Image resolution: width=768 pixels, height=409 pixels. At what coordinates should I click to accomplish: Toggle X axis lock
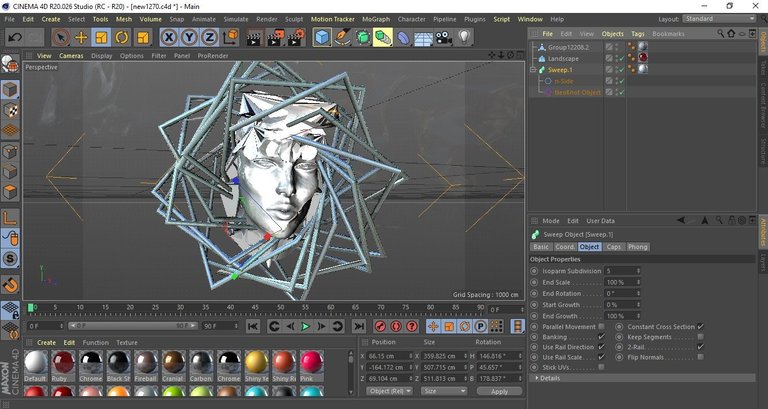(169, 38)
